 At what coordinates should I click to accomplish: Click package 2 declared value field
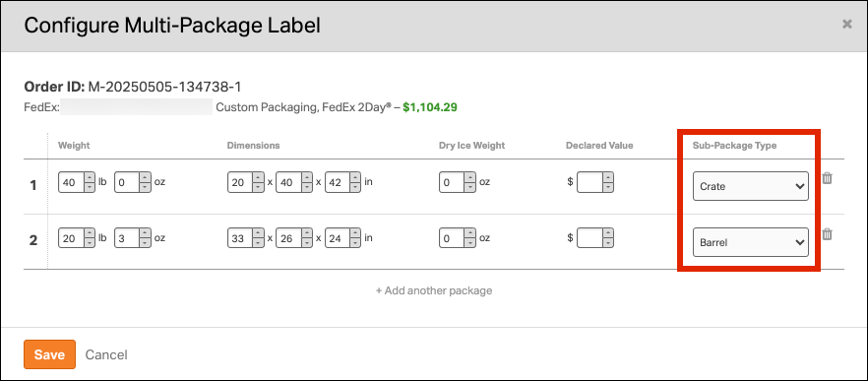point(589,238)
